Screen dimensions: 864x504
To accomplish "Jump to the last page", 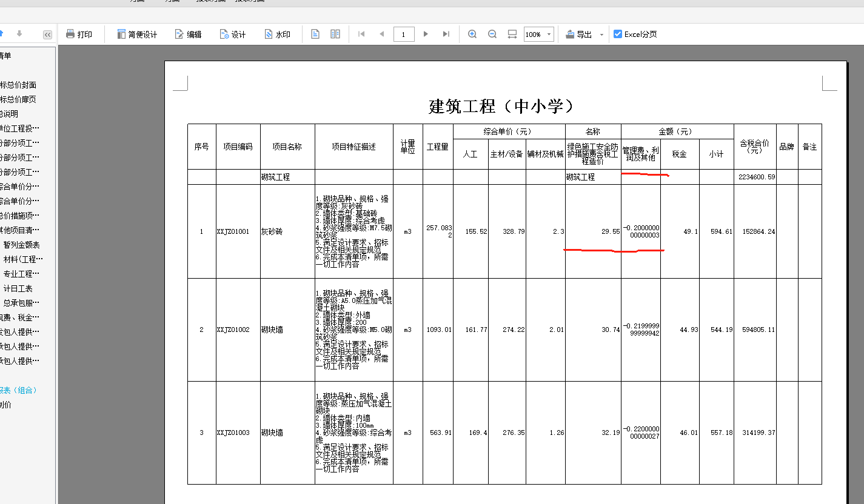I will (x=446, y=35).
